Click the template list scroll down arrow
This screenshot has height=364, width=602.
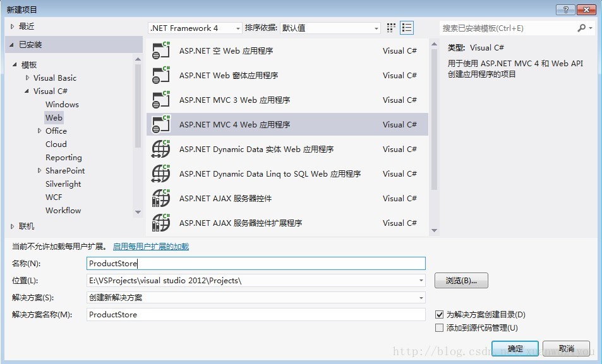coord(434,230)
